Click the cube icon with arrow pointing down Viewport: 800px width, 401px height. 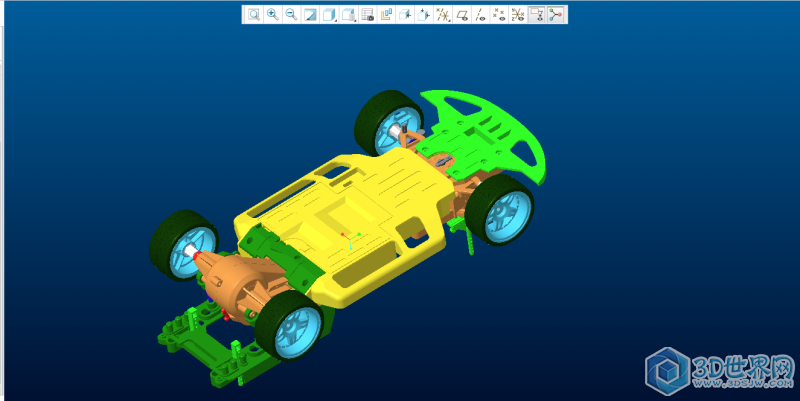tap(423, 14)
